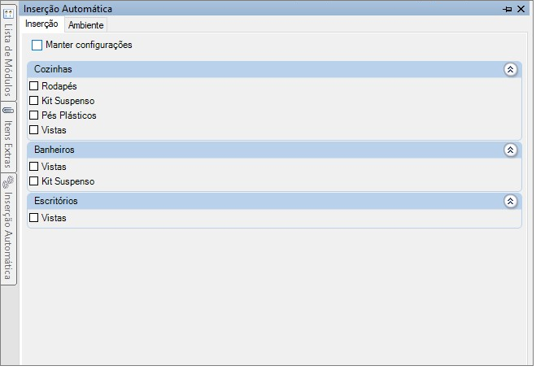This screenshot has height=392, width=558.
Task: Select the Inserção Automática side tab
Action: pyautogui.click(x=8, y=229)
